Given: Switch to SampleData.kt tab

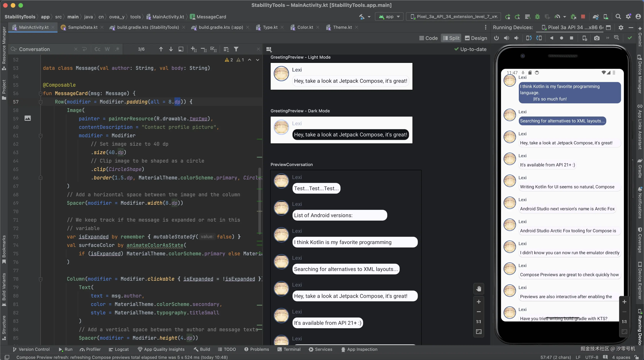Looking at the screenshot, I should point(82,27).
